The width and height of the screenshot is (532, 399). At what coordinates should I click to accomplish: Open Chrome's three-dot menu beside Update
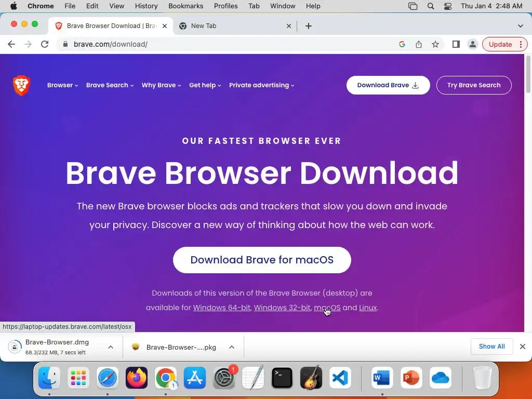point(521,44)
